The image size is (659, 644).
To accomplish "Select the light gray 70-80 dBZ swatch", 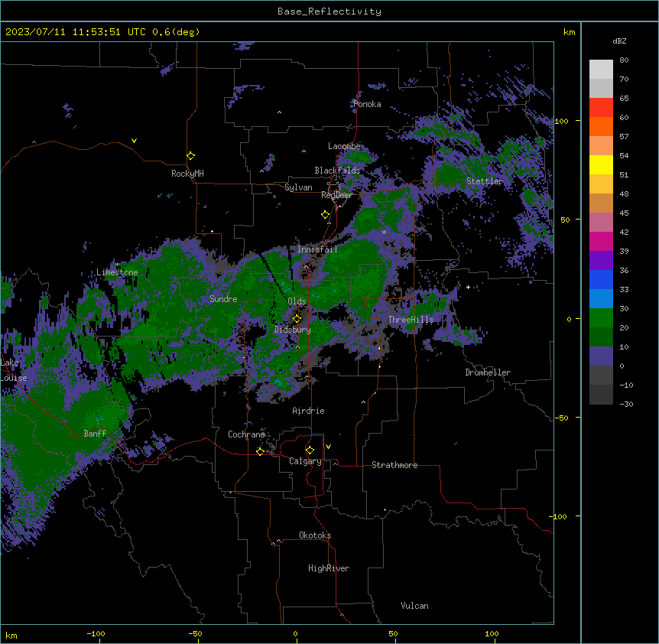I will [601, 70].
